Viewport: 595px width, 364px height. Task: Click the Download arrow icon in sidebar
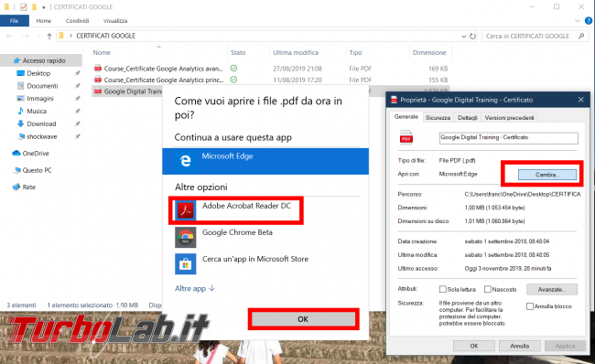click(20, 123)
